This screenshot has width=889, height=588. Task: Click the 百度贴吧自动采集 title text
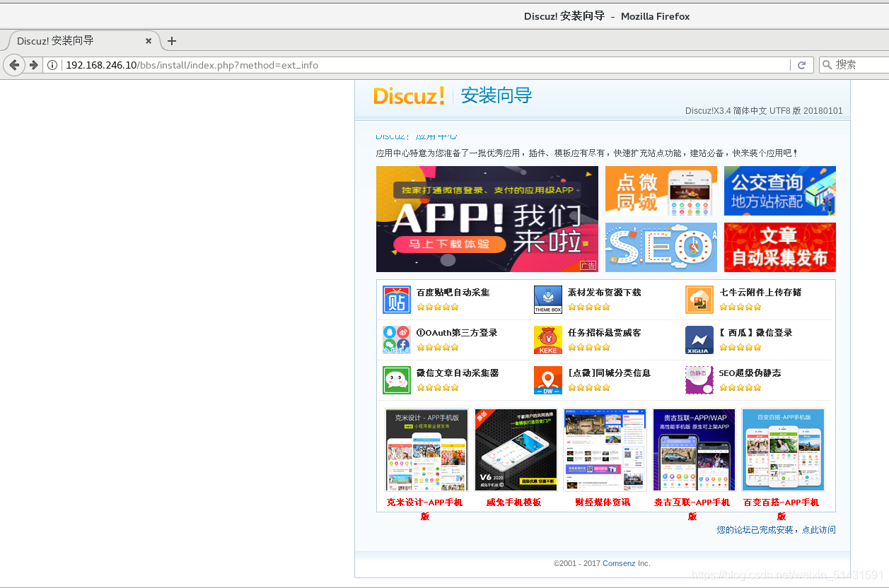453,293
